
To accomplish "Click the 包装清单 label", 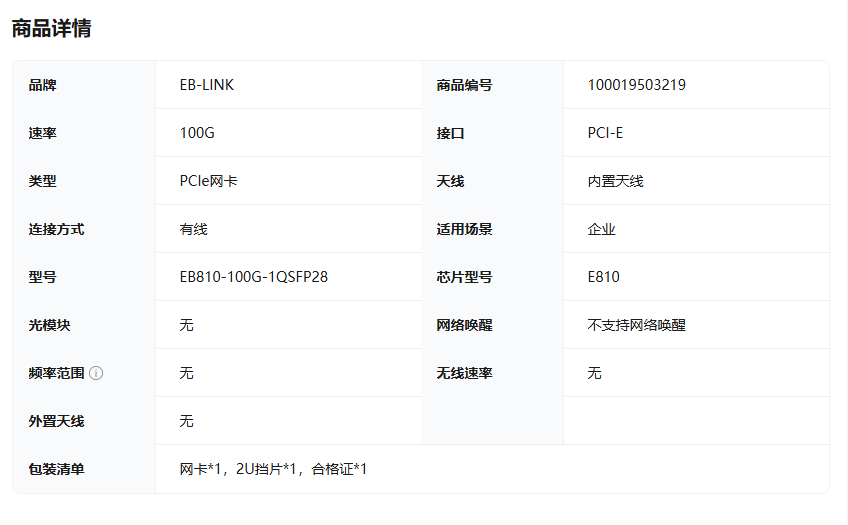I will click(56, 470).
